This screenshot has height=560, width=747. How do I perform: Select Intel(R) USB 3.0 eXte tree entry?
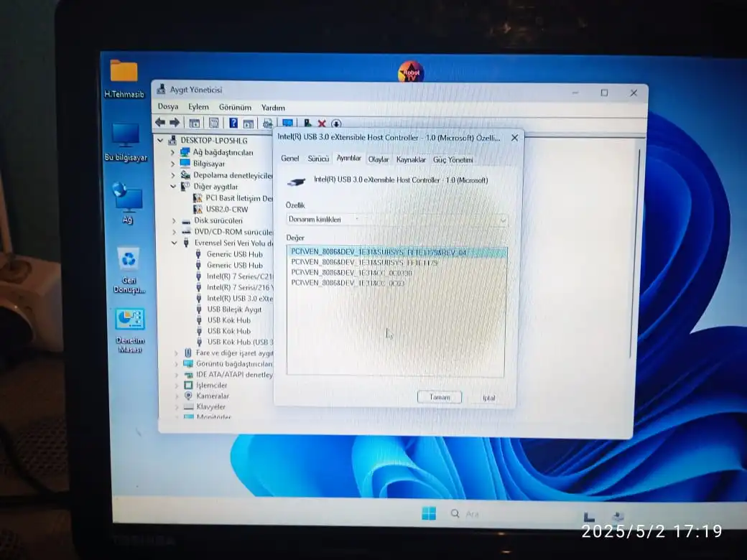234,298
